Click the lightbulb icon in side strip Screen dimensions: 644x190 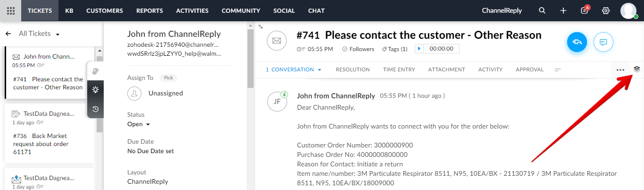[x=96, y=90]
